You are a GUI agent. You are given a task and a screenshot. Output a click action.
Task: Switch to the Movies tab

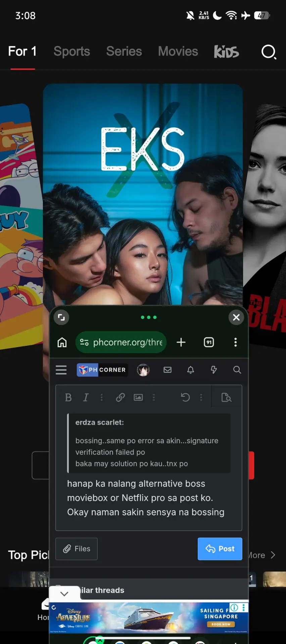tap(178, 51)
